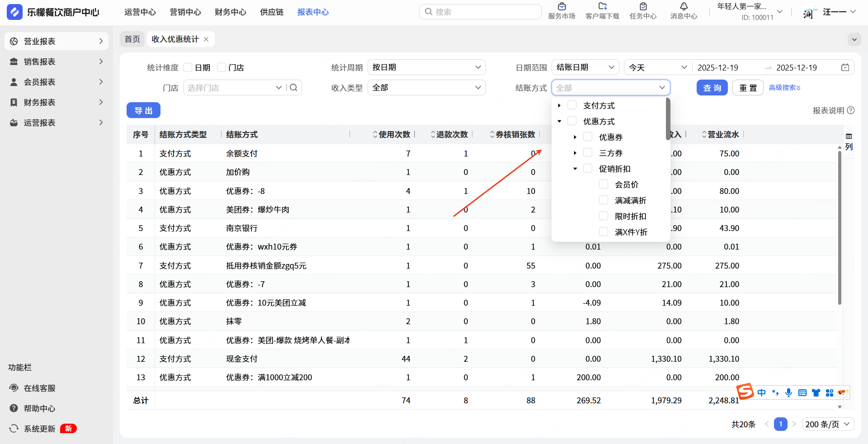This screenshot has width=868, height=444.
Task: Switch to the 财务中心 top menu
Action: (230, 12)
